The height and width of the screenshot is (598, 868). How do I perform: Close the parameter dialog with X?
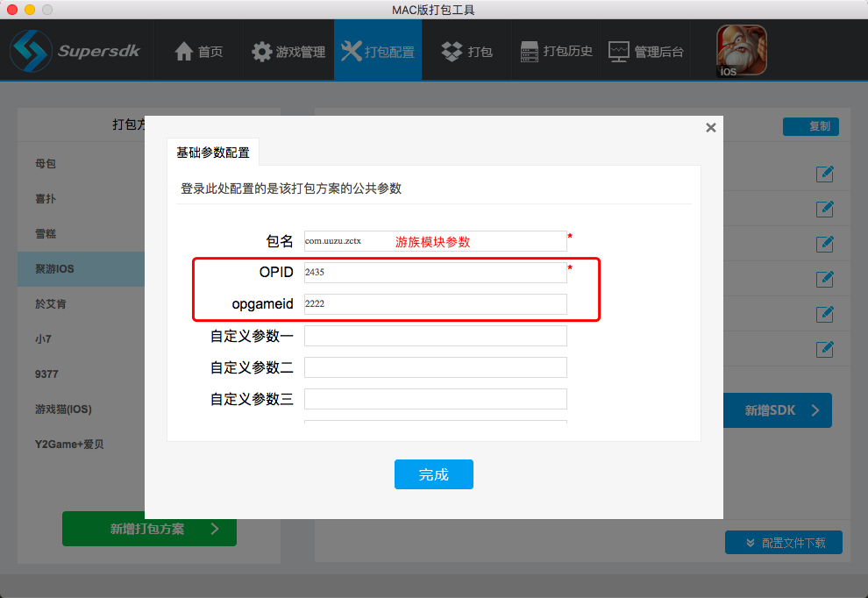click(711, 128)
